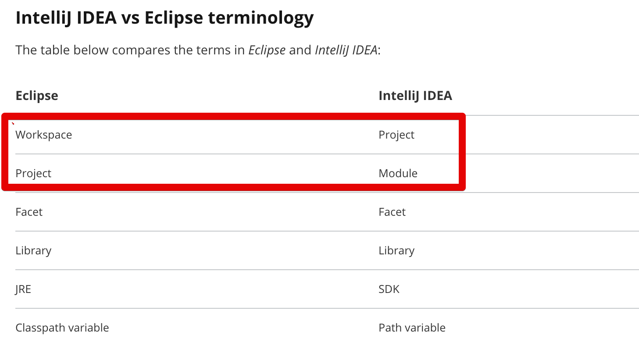Select the 'Eclipse' column header

(x=37, y=96)
